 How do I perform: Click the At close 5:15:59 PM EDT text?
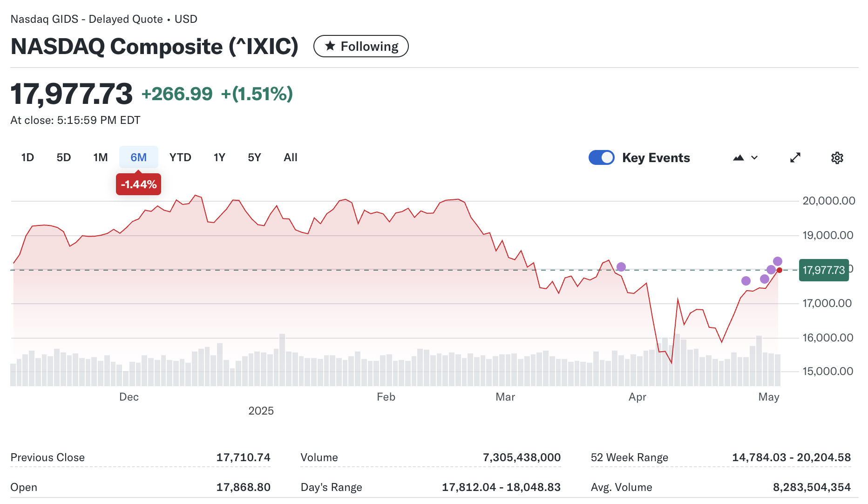(75, 120)
